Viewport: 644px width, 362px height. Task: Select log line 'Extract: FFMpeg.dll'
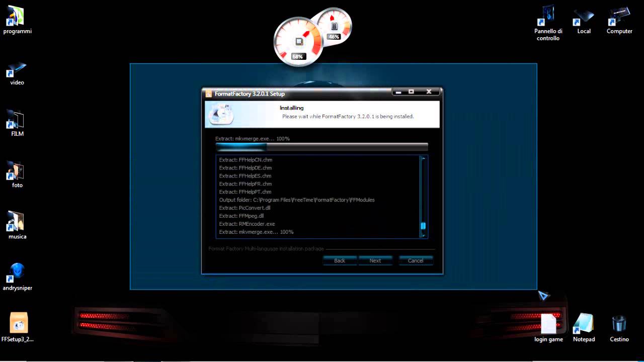point(242,216)
